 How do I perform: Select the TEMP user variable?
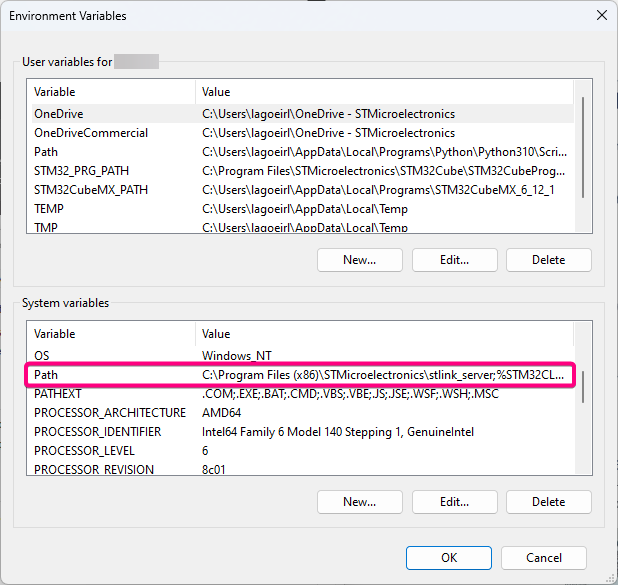tap(49, 209)
